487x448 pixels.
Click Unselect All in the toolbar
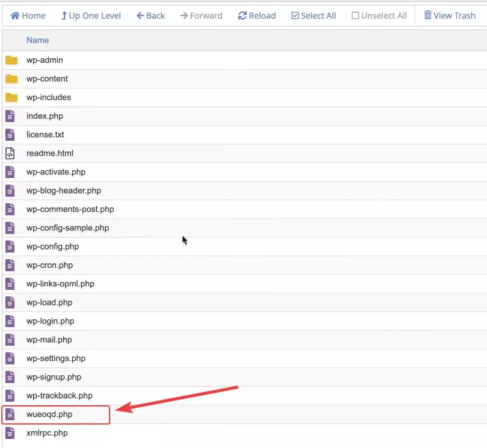379,16
